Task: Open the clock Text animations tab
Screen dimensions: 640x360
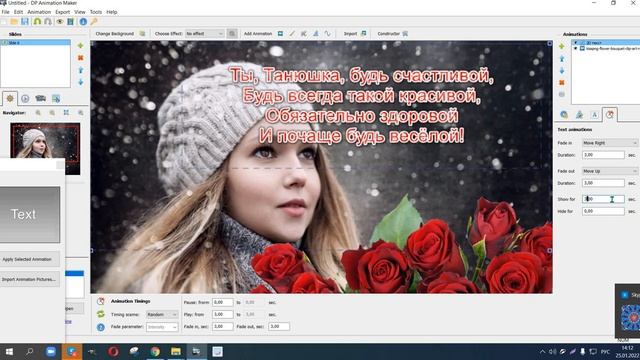Action: pos(609,115)
